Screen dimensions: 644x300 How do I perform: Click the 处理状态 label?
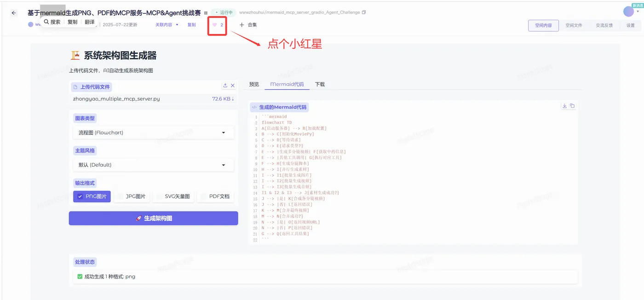pos(85,262)
